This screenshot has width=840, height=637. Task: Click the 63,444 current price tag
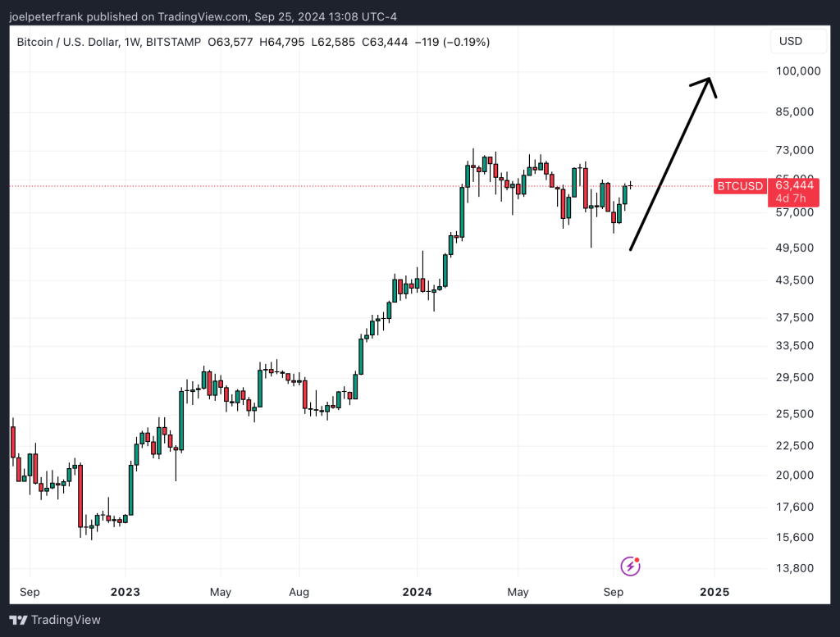click(x=792, y=186)
